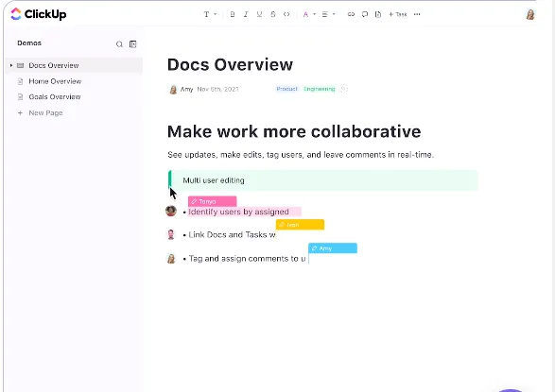Viewport: 555px width, 392px height.
Task: Open the text alignment tool
Action: click(x=324, y=14)
